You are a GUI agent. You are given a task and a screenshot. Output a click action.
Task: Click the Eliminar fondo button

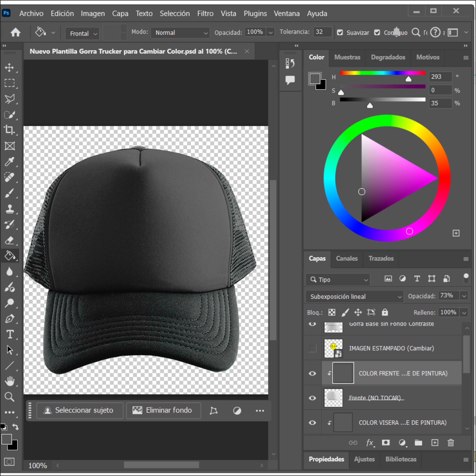coord(163,410)
